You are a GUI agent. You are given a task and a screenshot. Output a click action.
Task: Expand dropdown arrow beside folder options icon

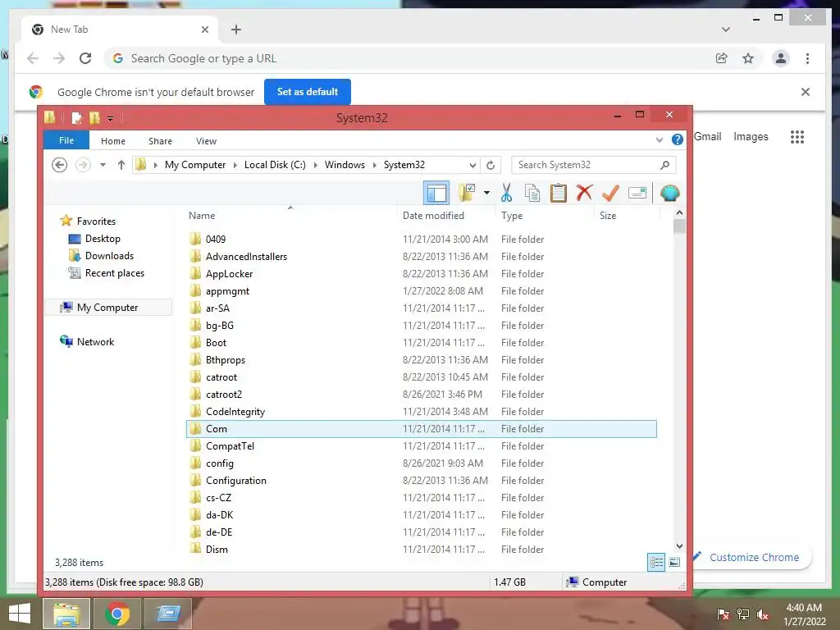point(486,193)
